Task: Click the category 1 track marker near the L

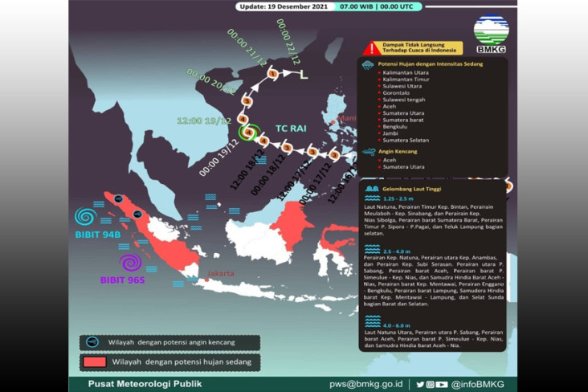Action: click(x=272, y=74)
